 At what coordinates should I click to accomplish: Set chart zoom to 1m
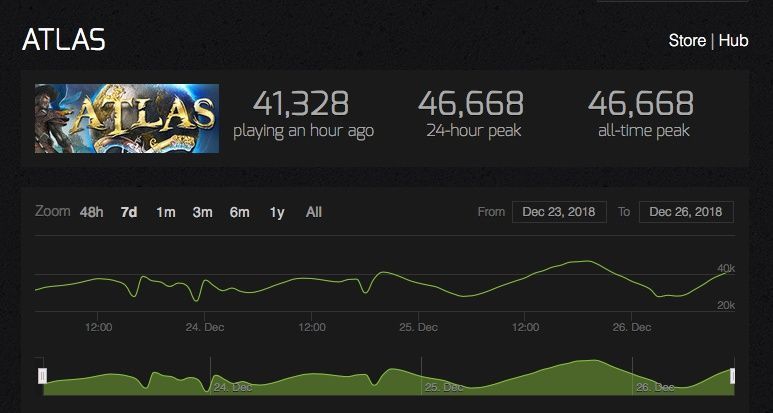[x=166, y=212]
